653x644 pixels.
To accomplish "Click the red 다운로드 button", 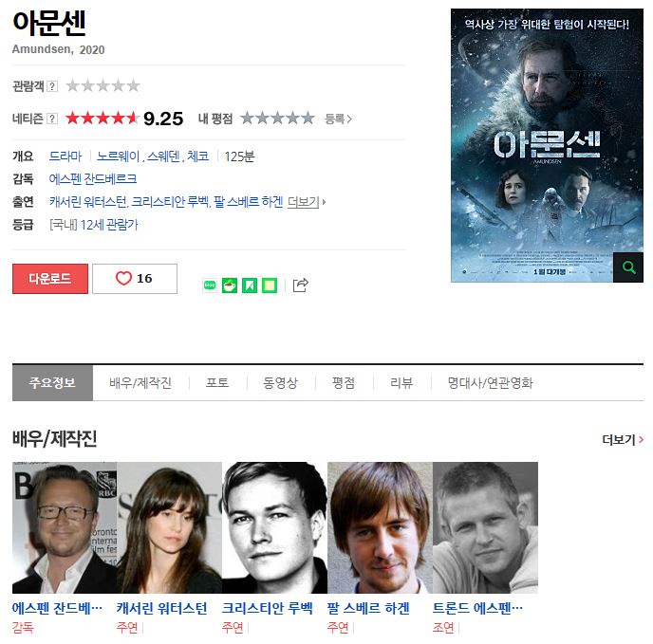I will [x=50, y=279].
